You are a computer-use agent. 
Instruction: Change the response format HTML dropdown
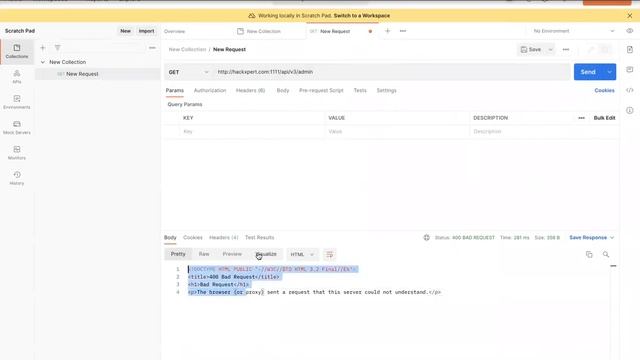click(302, 254)
